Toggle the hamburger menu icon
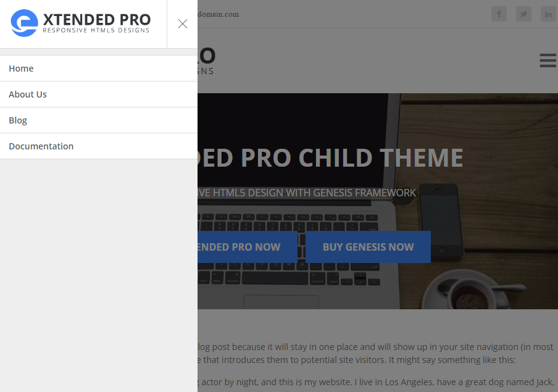 click(x=548, y=60)
